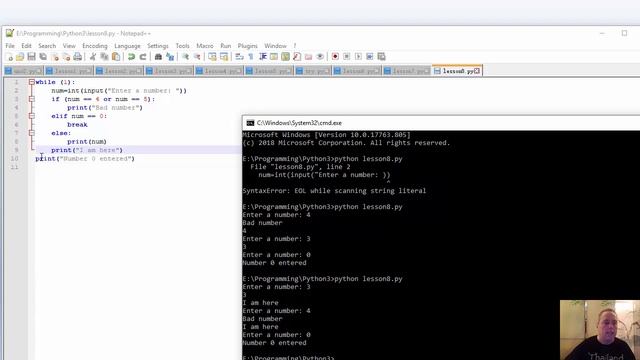Open the Macro menu
The height and width of the screenshot is (360, 640).
click(x=205, y=46)
